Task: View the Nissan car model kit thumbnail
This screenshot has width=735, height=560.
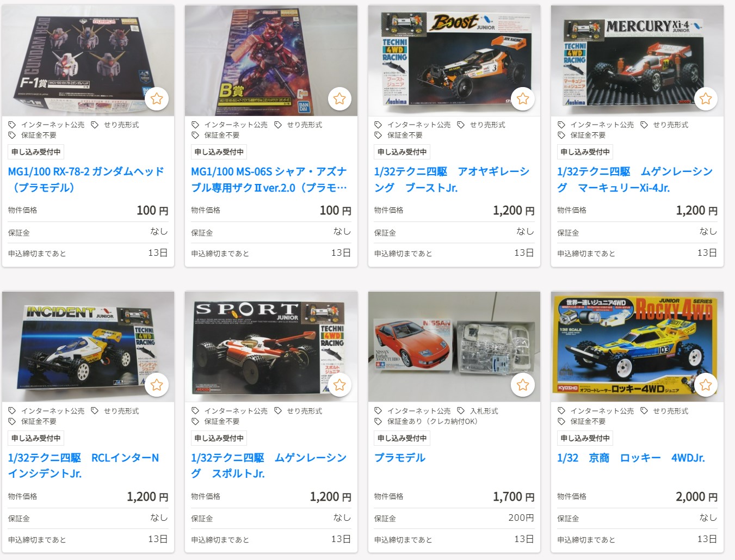Action: pos(454,347)
